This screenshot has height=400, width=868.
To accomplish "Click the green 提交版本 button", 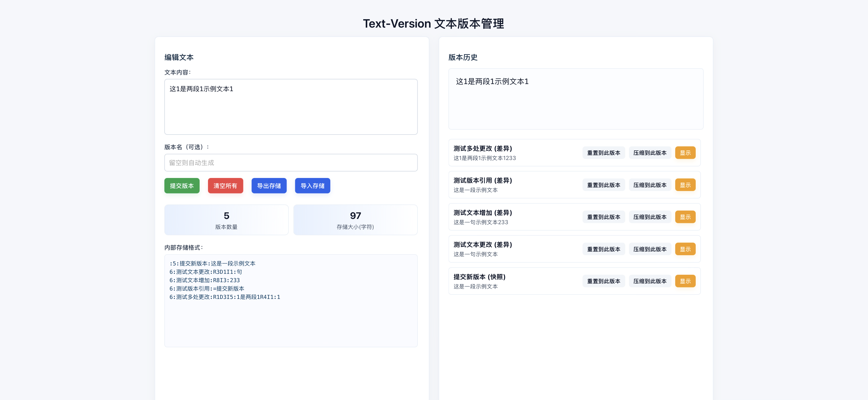I will [182, 185].
